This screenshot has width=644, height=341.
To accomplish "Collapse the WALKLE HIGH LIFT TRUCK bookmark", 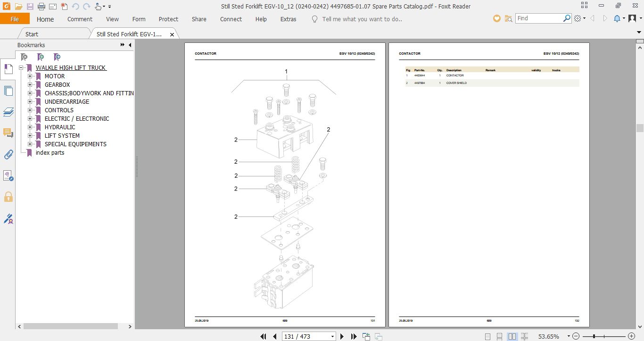I will pos(21,68).
